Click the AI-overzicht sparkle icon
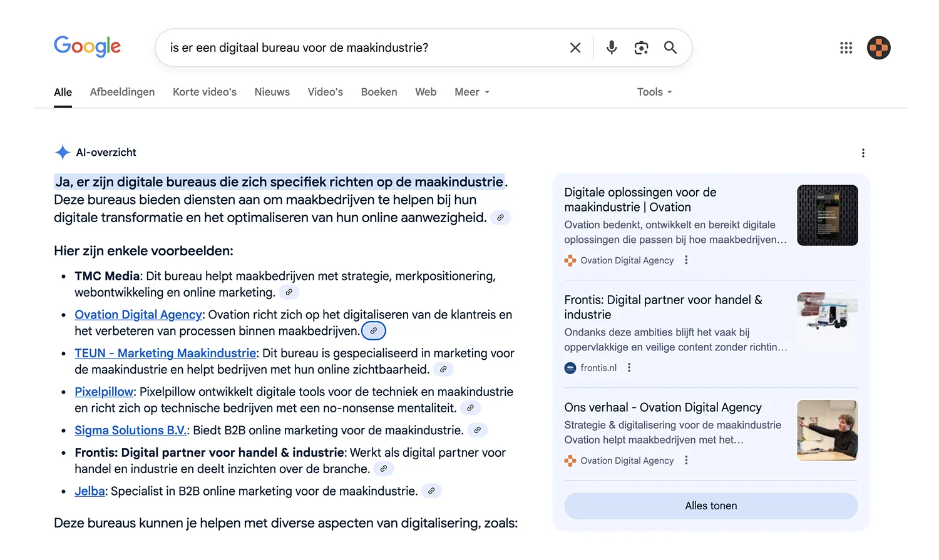The width and height of the screenshot is (939, 560). tap(63, 152)
